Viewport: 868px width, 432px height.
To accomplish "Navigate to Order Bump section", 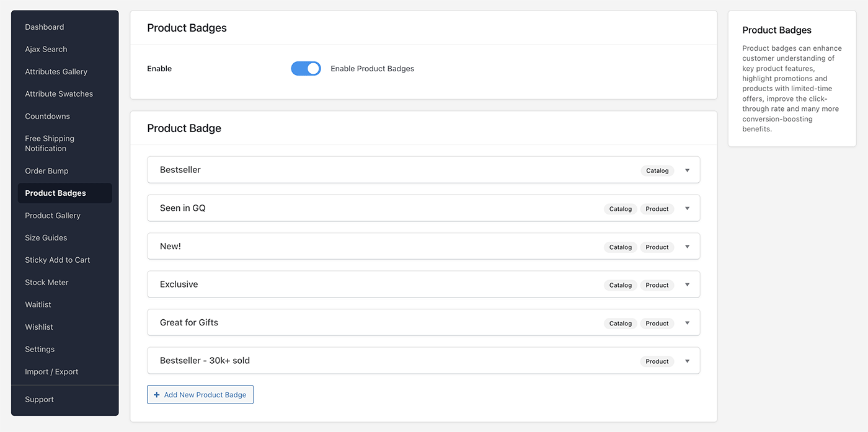I will [46, 171].
